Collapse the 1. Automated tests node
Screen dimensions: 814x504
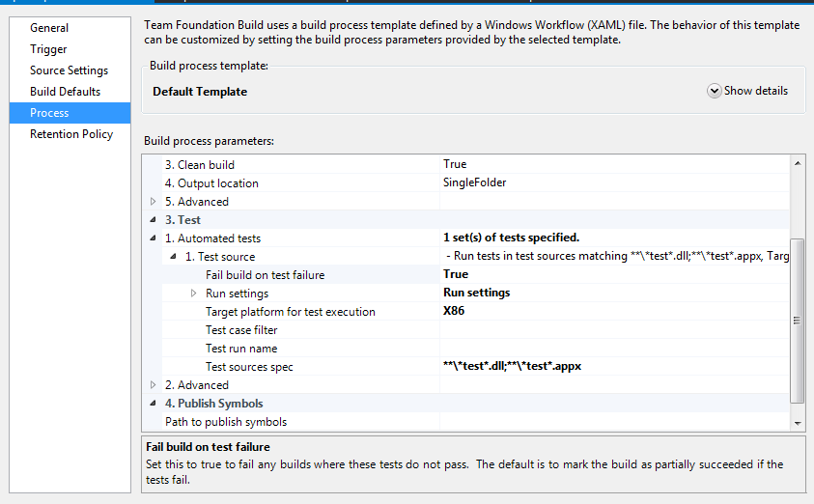click(153, 238)
